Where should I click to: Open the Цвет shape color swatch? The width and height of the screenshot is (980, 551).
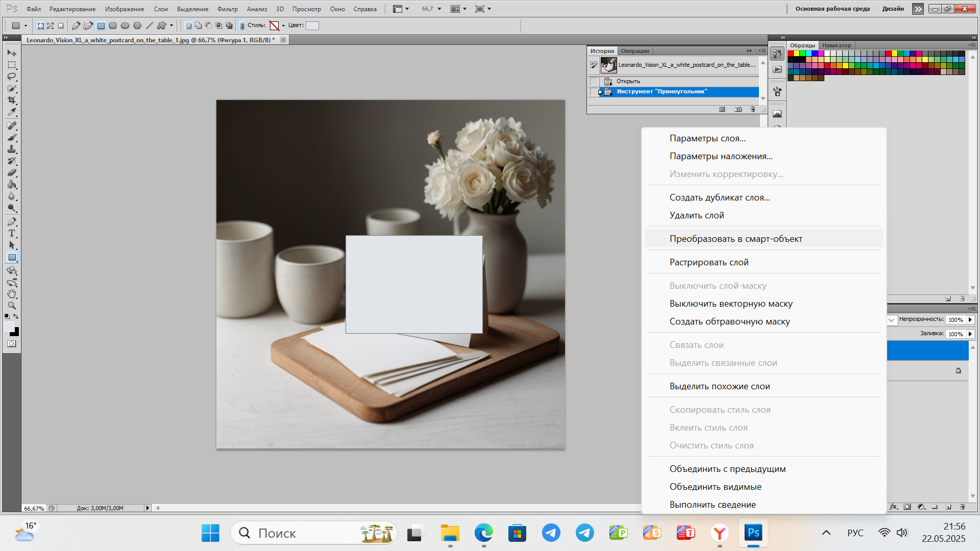(x=312, y=26)
